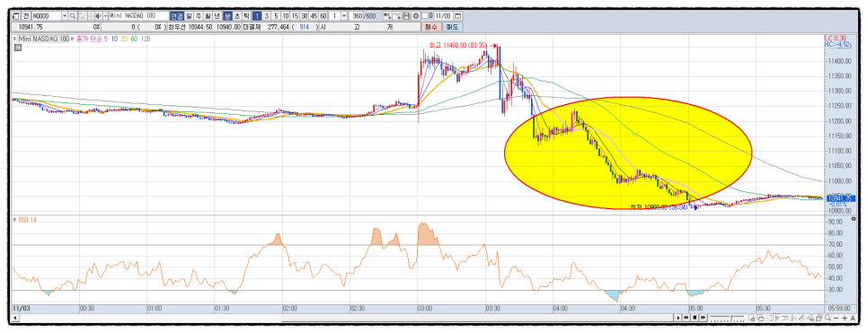Click the save chart disk icon

tap(406, 15)
